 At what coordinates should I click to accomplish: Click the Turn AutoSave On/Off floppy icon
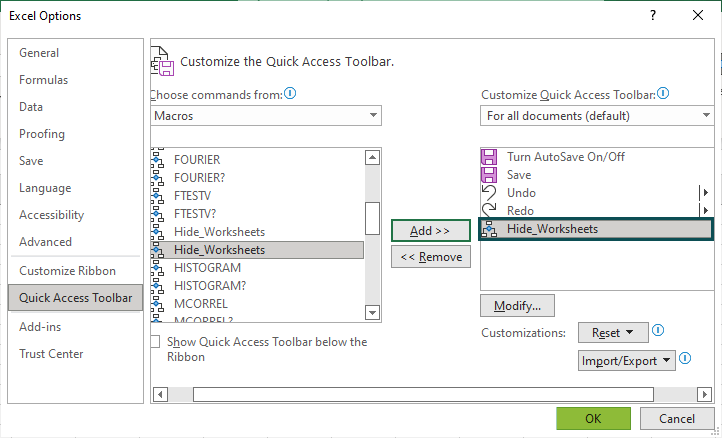pos(489,157)
